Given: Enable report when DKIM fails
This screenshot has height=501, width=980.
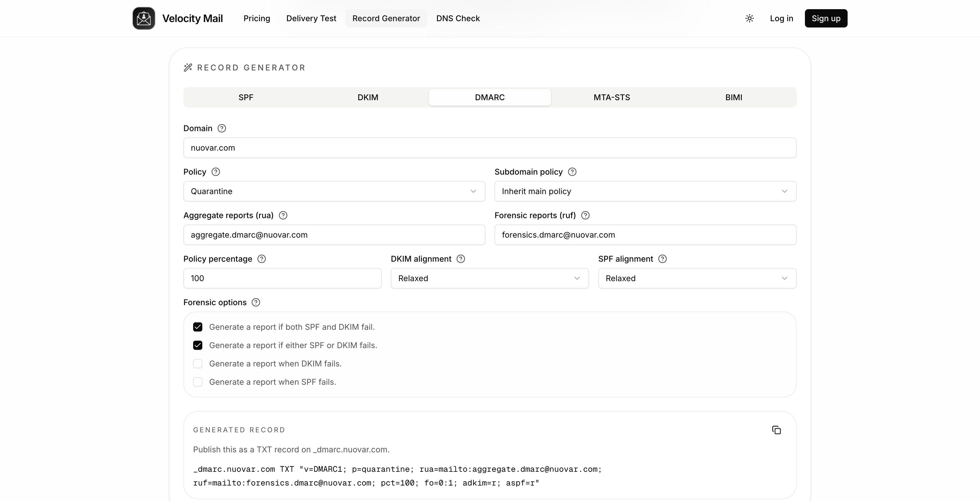Looking at the screenshot, I should 198,364.
